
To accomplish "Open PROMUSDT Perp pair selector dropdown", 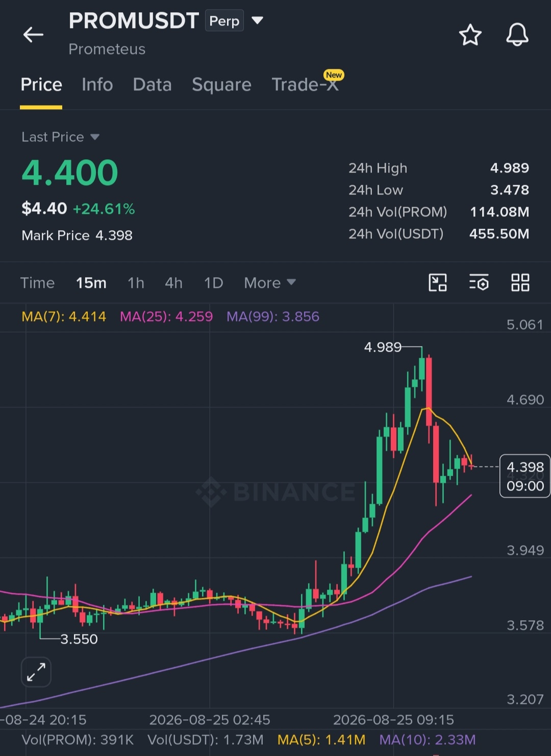I will (x=257, y=20).
